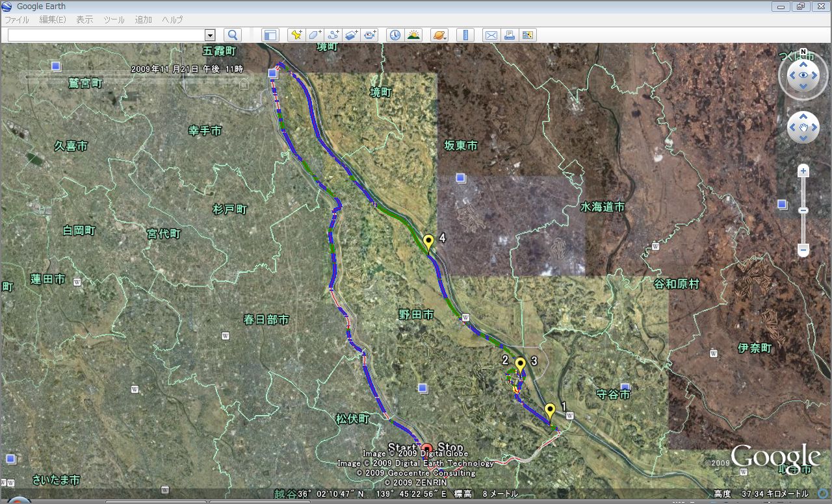
Task: Open the planet switcher dropdown
Action: click(440, 35)
